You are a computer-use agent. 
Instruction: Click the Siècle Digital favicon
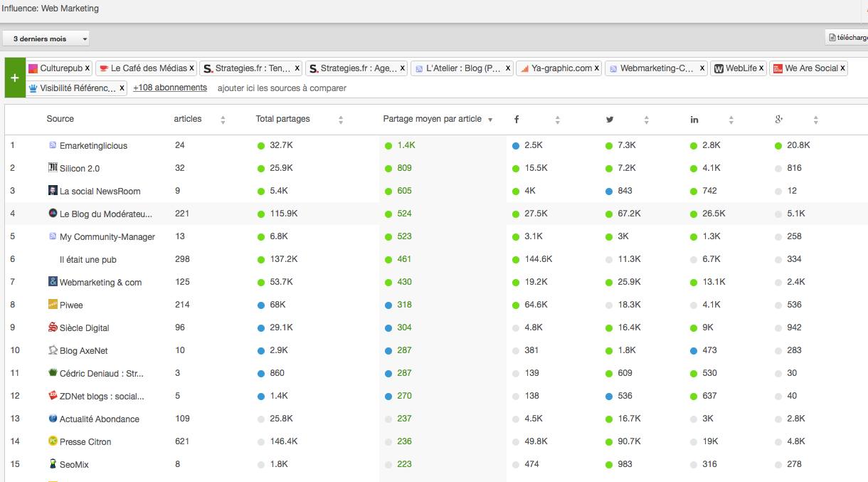coord(53,328)
